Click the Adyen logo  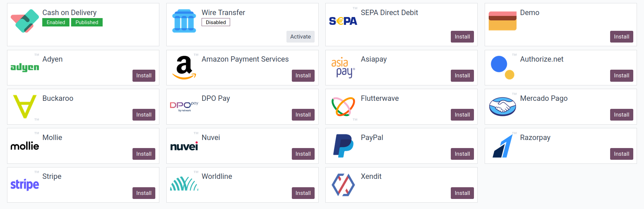pos(25,67)
